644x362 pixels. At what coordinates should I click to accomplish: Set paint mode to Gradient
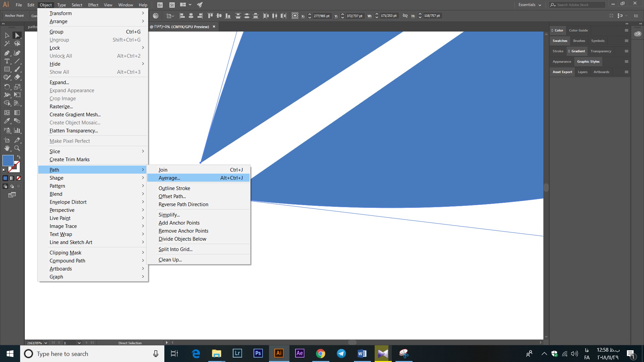click(x=12, y=178)
